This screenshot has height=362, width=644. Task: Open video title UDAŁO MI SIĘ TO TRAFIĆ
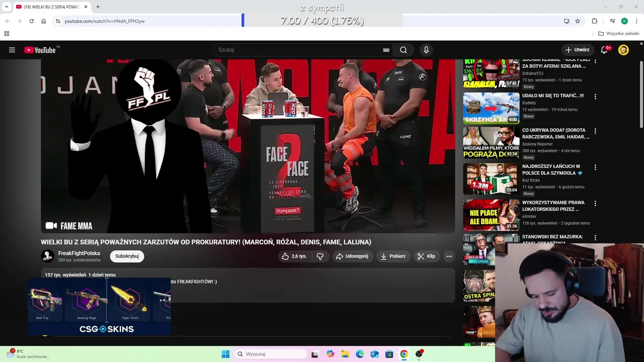(553, 96)
